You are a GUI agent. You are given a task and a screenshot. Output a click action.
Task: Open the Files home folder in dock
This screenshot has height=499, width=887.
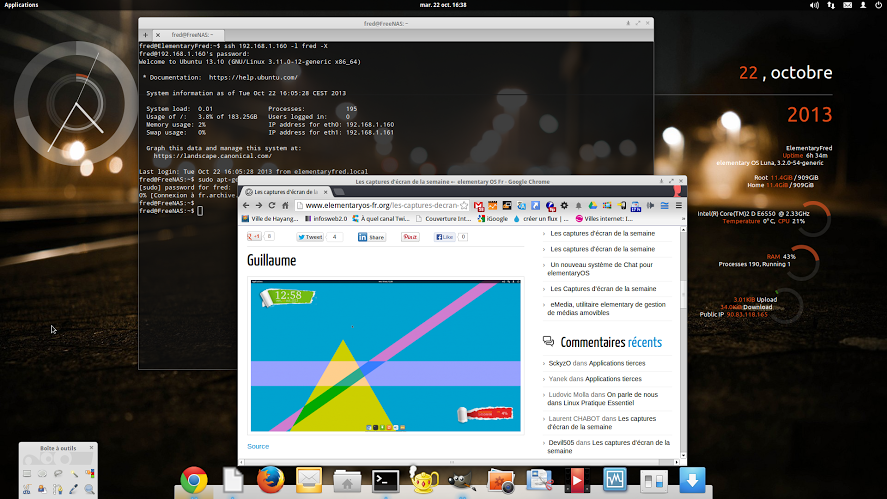pos(347,481)
